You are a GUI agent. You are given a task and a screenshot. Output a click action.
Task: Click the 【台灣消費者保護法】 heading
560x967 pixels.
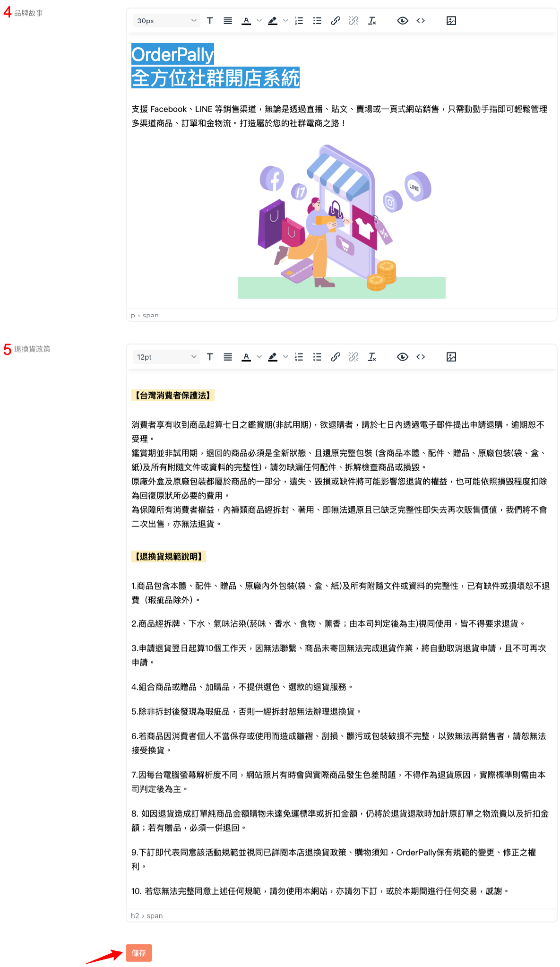pyautogui.click(x=173, y=395)
